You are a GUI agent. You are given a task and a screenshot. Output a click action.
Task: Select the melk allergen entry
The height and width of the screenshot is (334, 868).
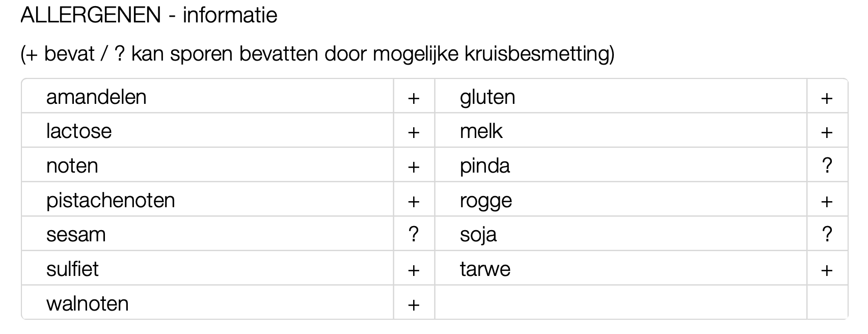[x=481, y=131]
